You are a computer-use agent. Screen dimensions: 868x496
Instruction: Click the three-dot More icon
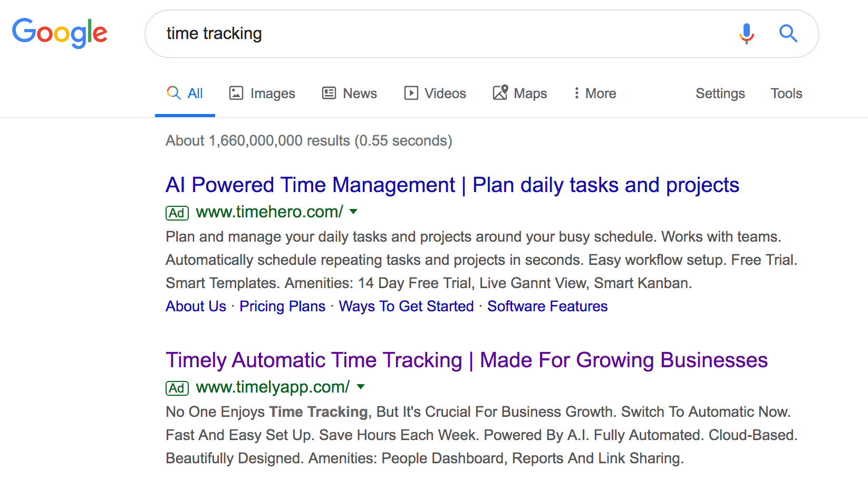tap(576, 93)
